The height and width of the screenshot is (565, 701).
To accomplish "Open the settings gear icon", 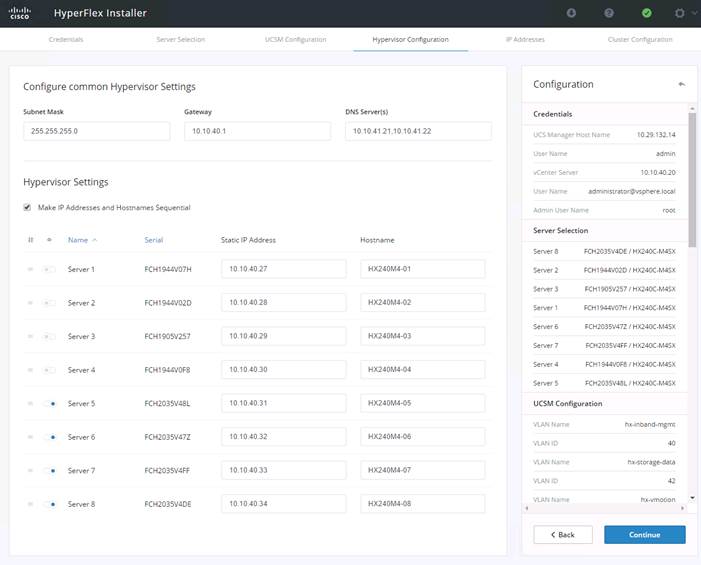I will click(680, 13).
